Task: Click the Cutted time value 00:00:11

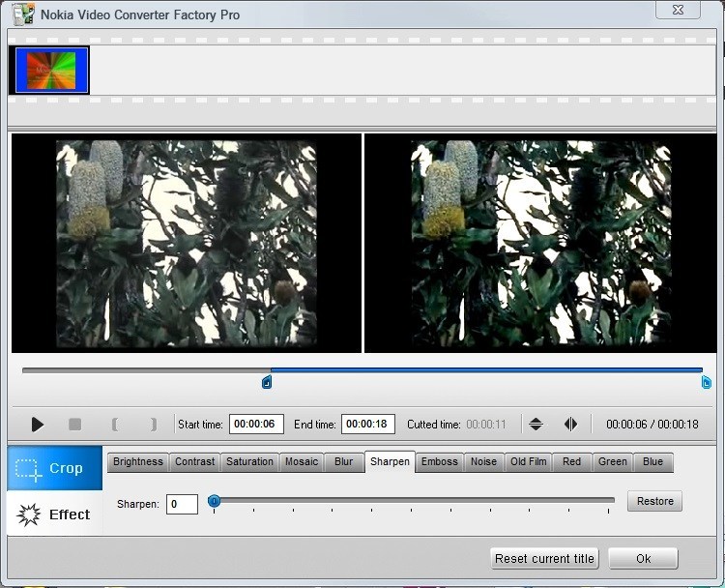Action: [486, 425]
